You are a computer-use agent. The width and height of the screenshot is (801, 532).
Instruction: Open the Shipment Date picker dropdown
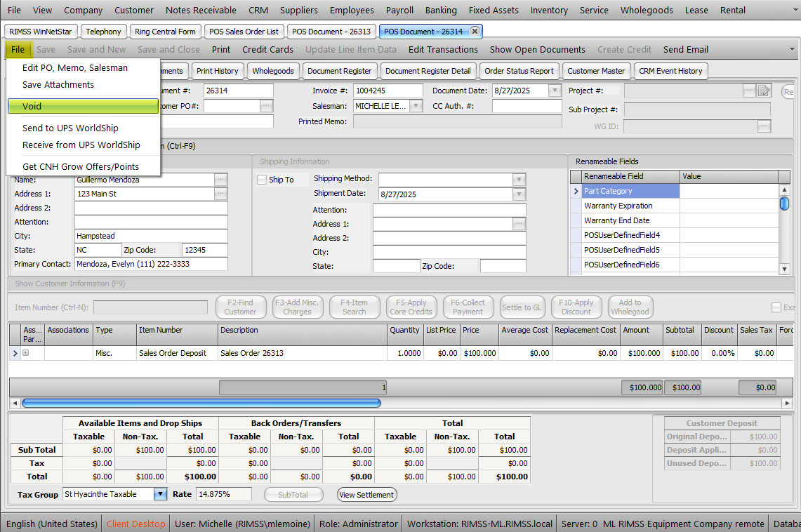tap(519, 194)
